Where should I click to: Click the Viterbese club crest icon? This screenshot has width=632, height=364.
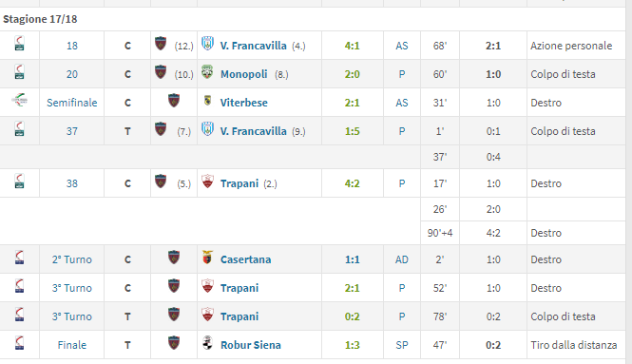207,101
